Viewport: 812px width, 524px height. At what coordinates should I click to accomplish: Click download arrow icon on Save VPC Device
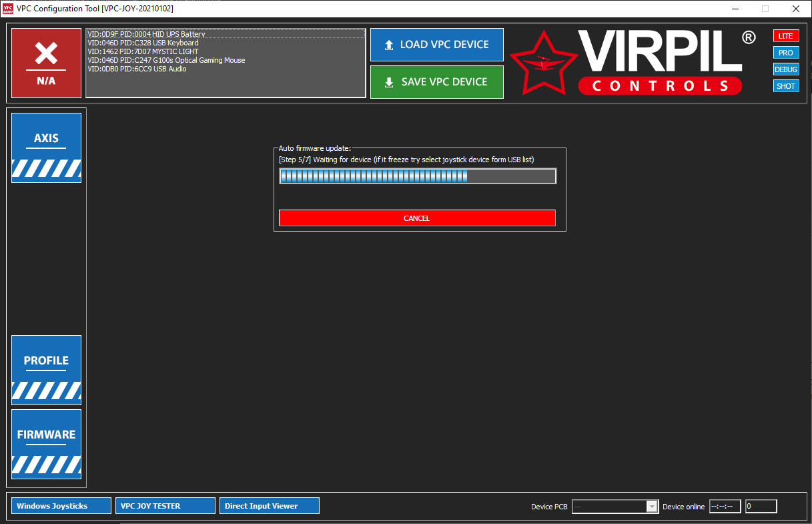pos(389,83)
